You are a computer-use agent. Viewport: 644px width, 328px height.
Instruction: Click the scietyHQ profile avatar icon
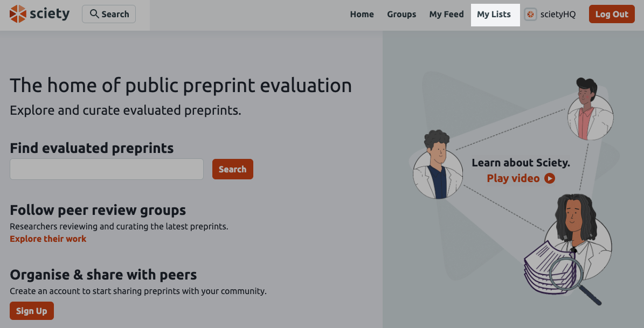pyautogui.click(x=530, y=15)
